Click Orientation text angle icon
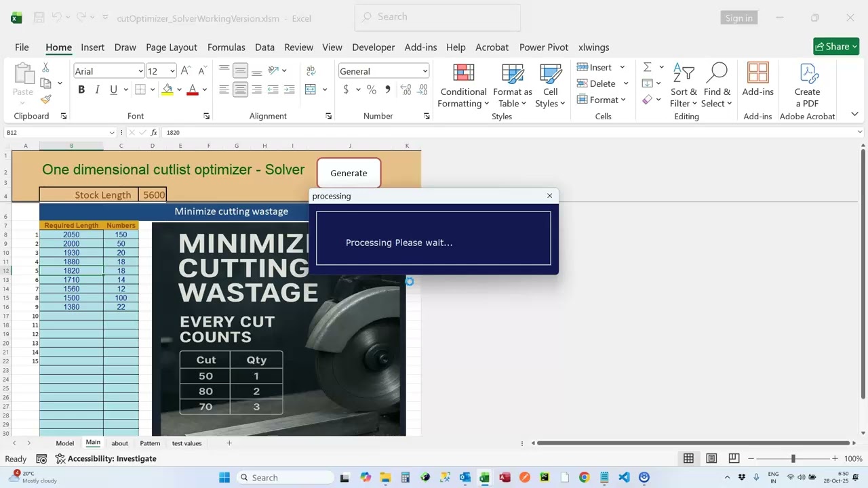Viewport: 868px width, 488px height. 273,70
